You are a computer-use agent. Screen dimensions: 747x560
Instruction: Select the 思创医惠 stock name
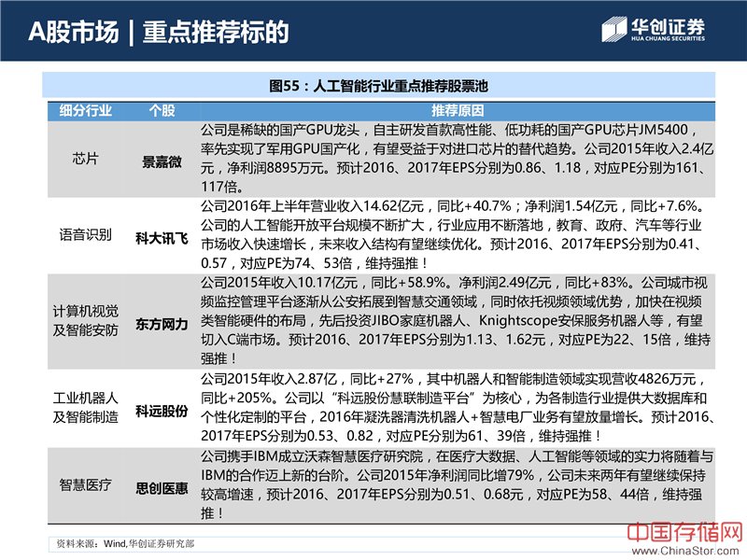click(x=162, y=486)
